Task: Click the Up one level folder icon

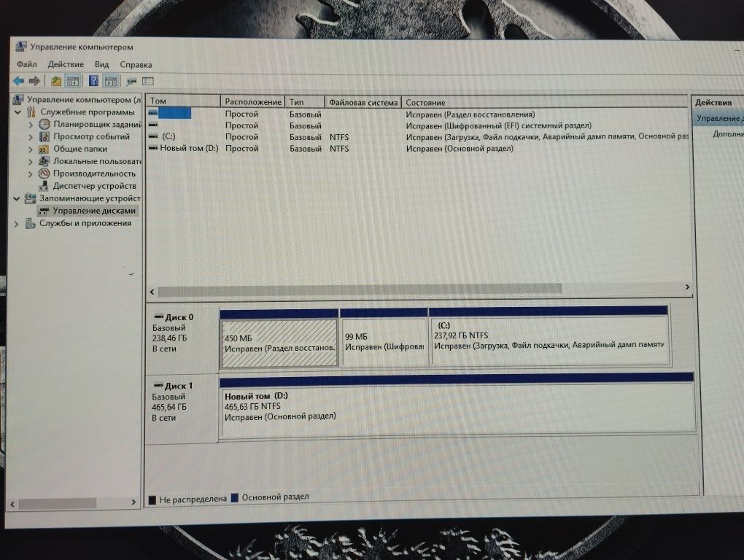Action: click(56, 81)
